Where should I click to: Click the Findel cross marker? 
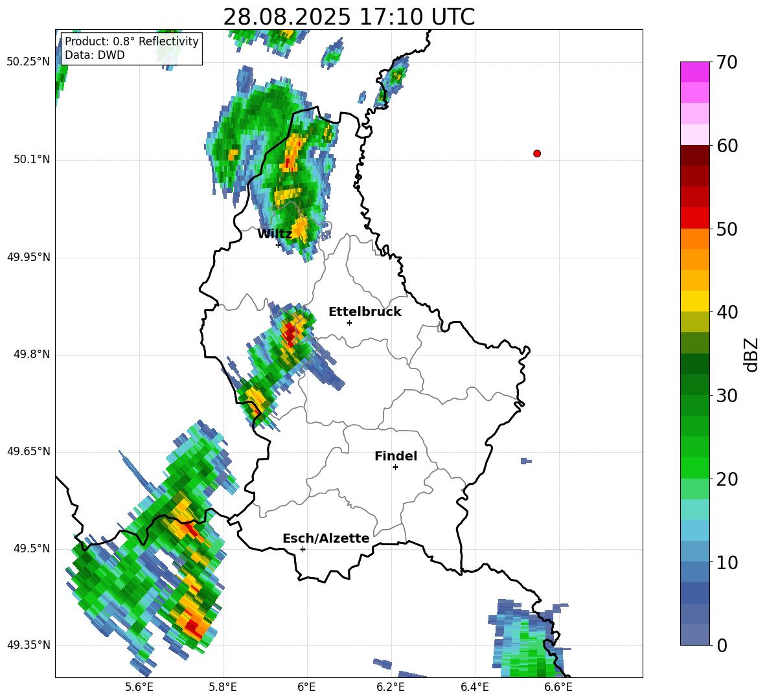[x=395, y=468]
